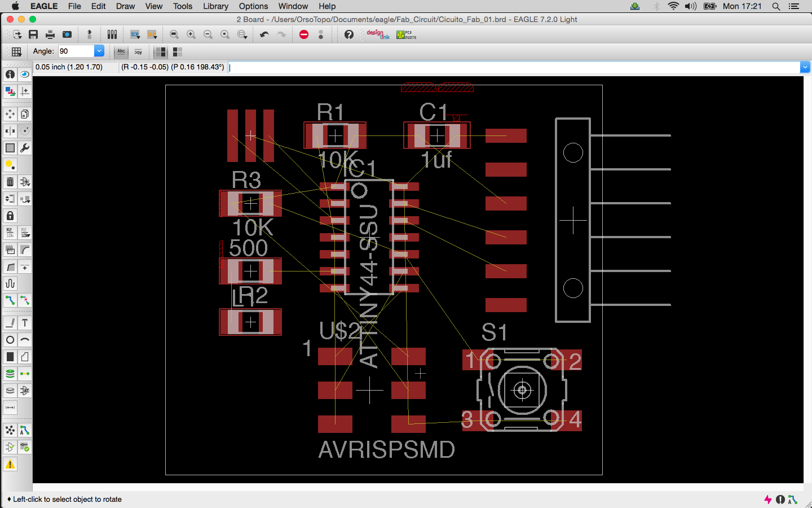Screen dimensions: 812x508
Task: Toggle normal text orientation (Abc) button
Action: [x=121, y=51]
